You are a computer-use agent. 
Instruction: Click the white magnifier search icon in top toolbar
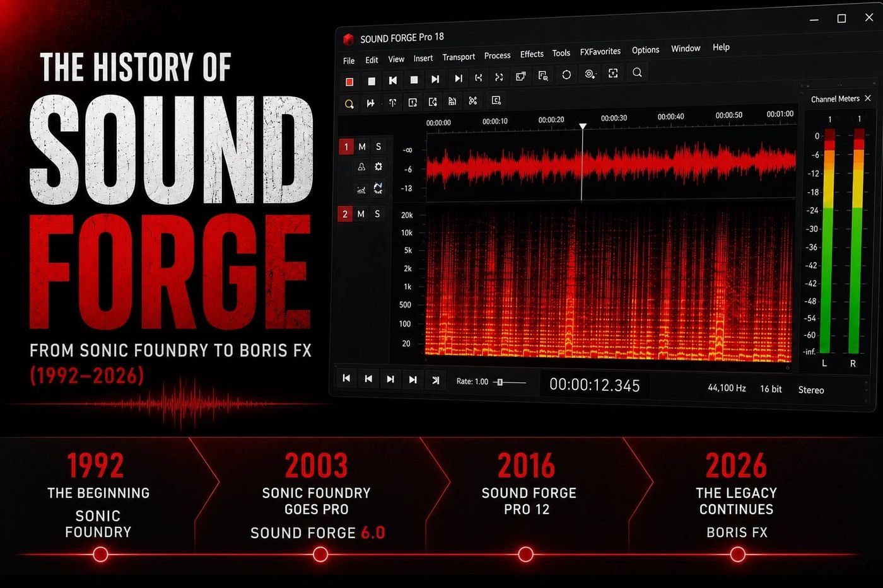637,72
